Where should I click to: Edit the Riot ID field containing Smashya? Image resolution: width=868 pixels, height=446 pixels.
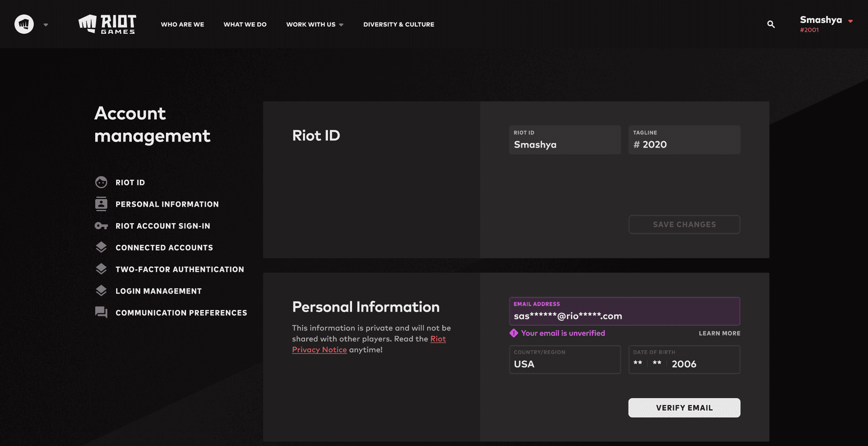565,140
